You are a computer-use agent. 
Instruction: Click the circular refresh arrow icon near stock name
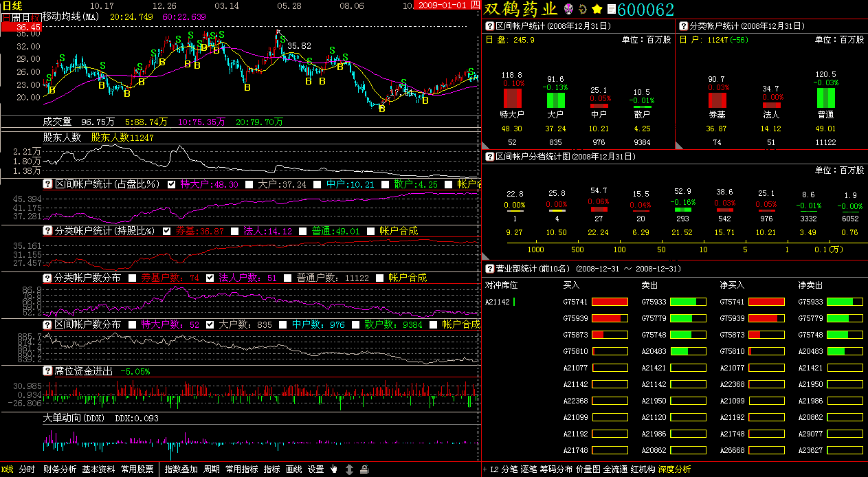pyautogui.click(x=583, y=9)
